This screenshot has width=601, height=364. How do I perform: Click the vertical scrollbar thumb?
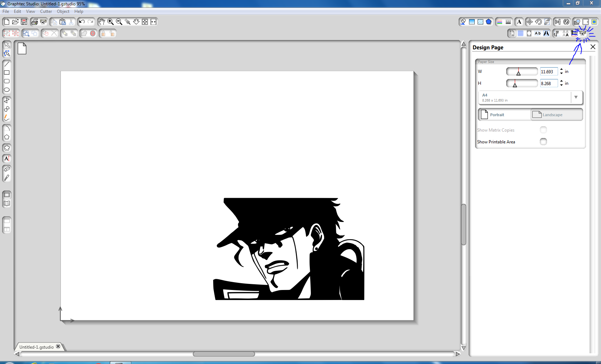pos(464,224)
